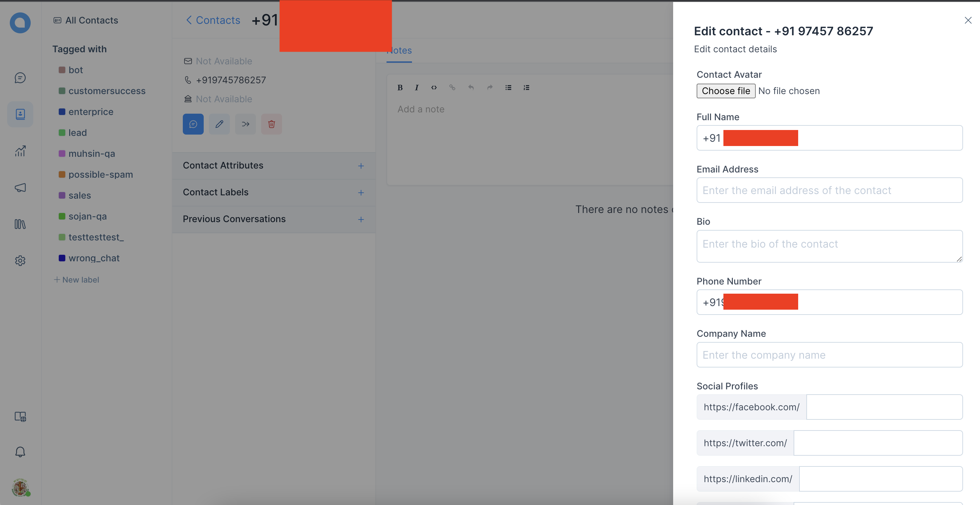Image resolution: width=980 pixels, height=505 pixels.
Task: Open conversations via the chat bubble sidebar icon
Action: point(20,78)
